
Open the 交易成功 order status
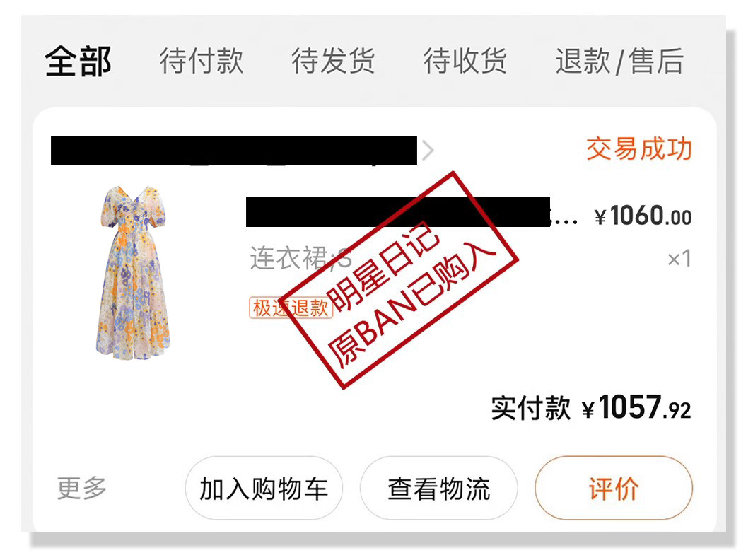(x=638, y=149)
